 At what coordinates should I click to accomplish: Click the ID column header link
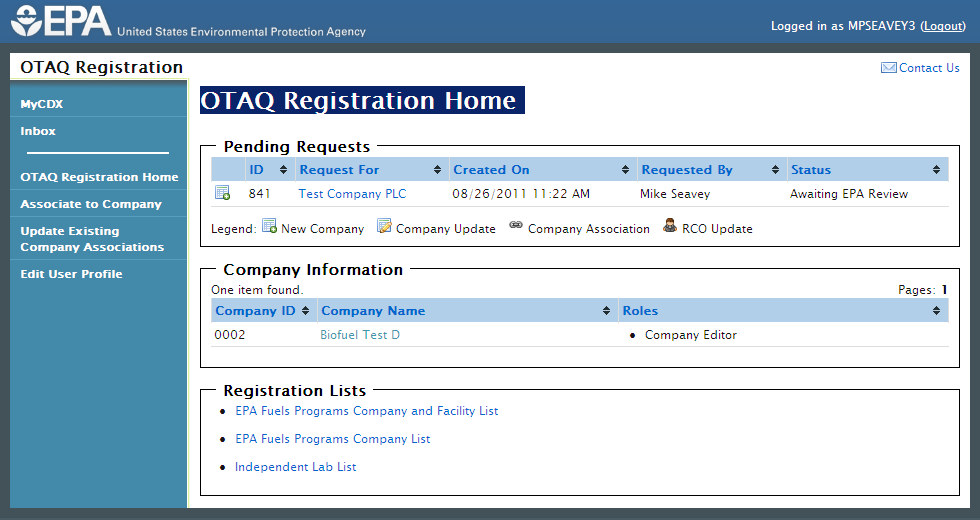(x=256, y=169)
